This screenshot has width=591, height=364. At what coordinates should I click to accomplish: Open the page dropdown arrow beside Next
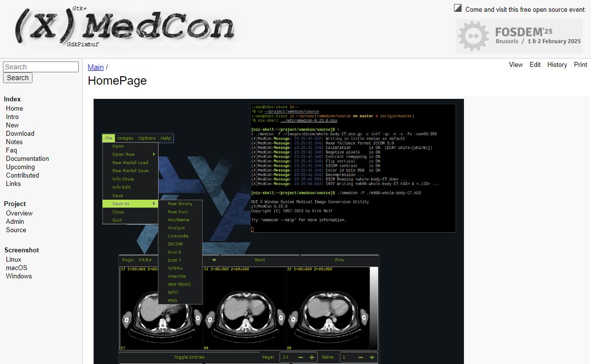[x=214, y=260]
